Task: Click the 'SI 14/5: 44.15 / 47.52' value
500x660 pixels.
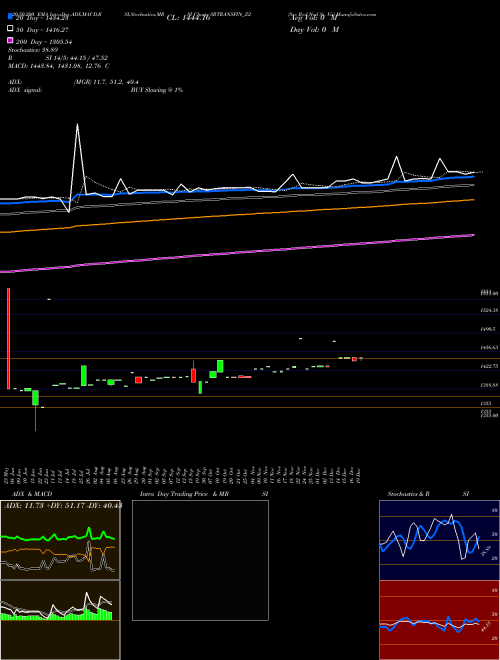Action: click(x=77, y=58)
